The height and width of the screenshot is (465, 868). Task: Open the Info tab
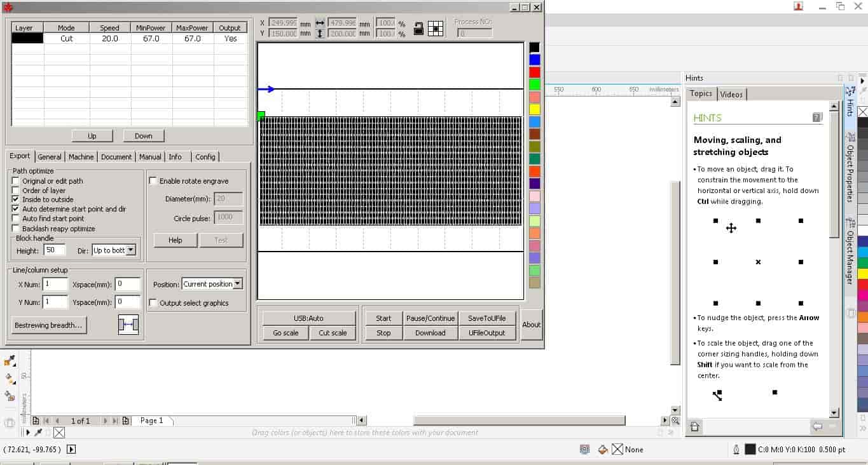tap(176, 157)
